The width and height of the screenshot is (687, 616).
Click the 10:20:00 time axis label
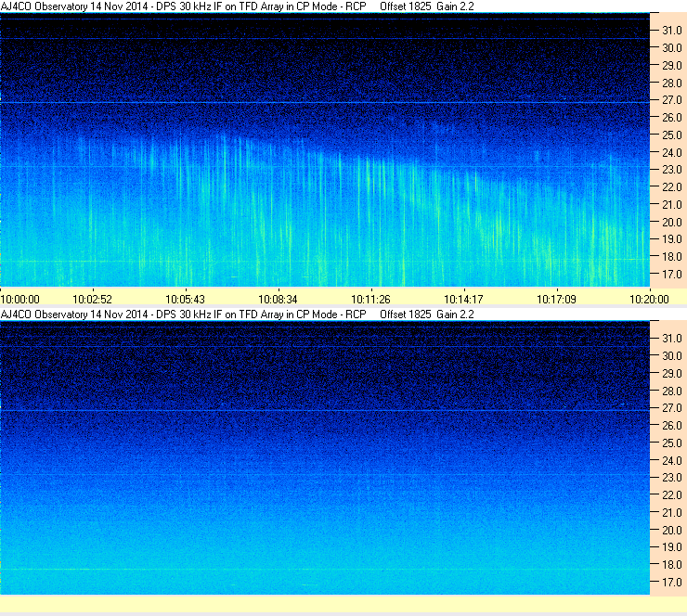coord(649,300)
